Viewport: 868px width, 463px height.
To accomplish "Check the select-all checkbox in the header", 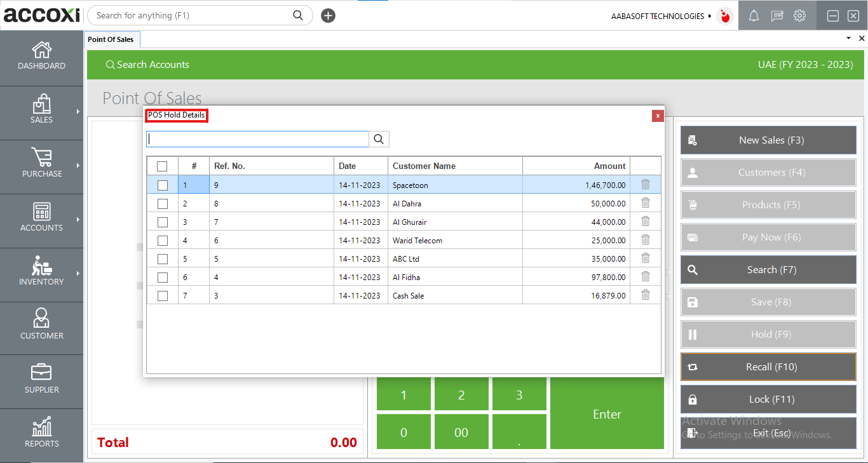I will coord(162,165).
